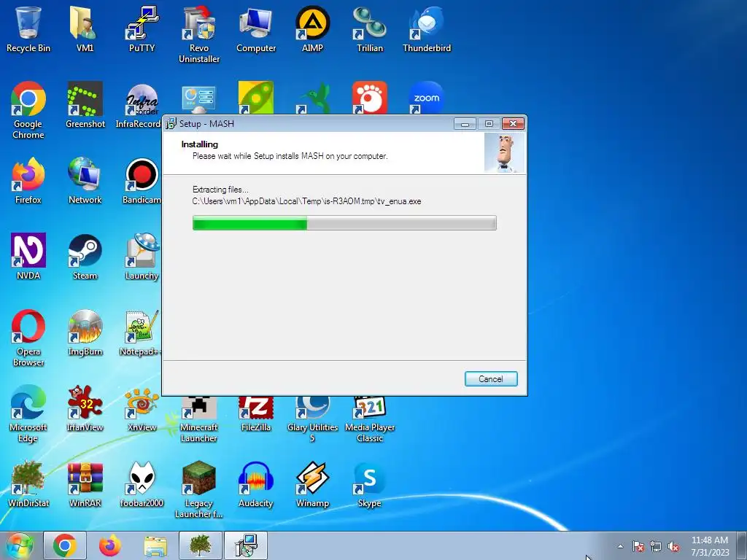Click the "Installing" heading in setup
The image size is (747, 560).
200,144
